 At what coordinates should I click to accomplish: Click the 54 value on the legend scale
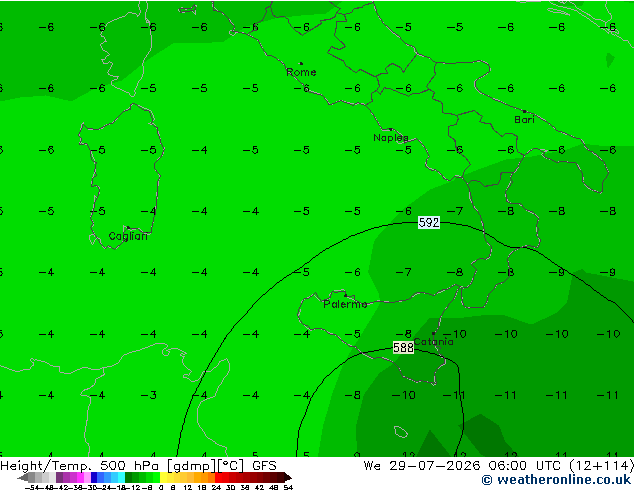point(288,488)
